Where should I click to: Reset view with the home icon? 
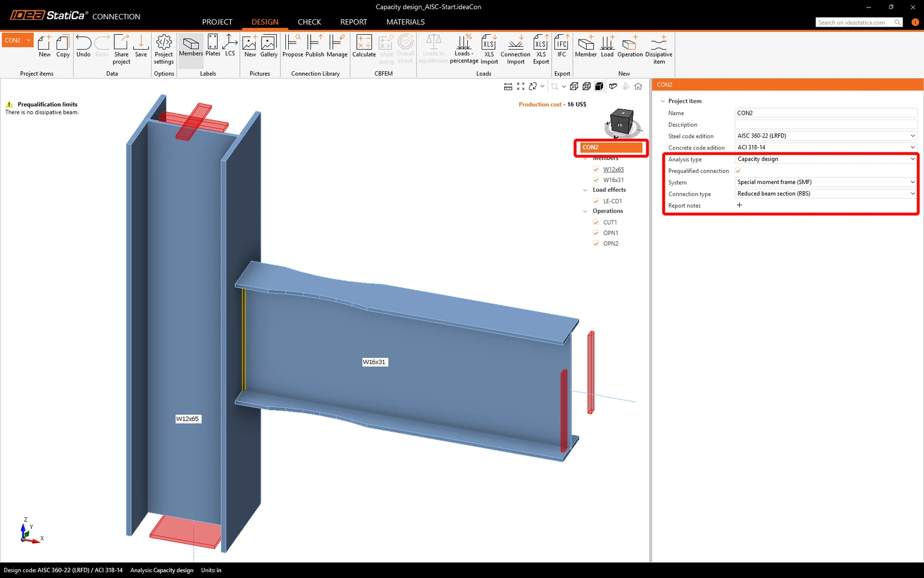click(638, 87)
